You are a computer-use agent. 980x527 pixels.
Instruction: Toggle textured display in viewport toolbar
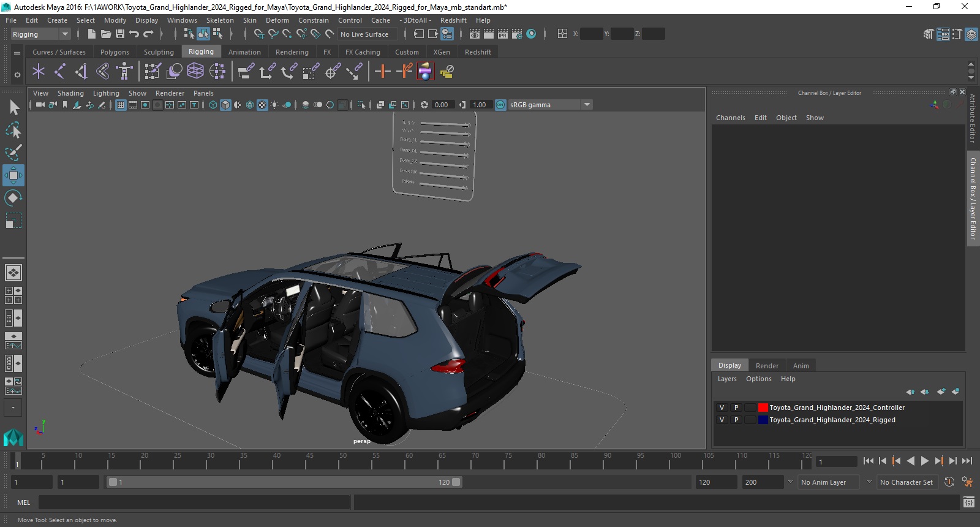(x=262, y=105)
